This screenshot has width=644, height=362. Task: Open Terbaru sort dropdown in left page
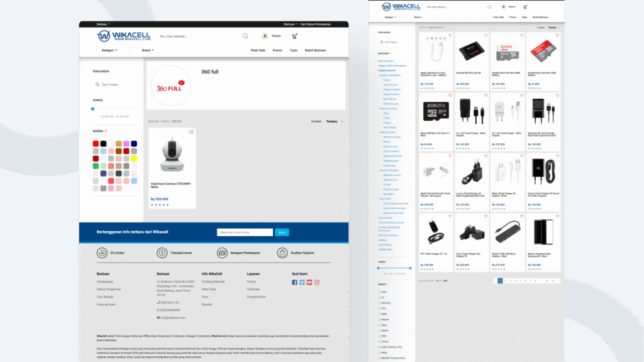(x=335, y=121)
